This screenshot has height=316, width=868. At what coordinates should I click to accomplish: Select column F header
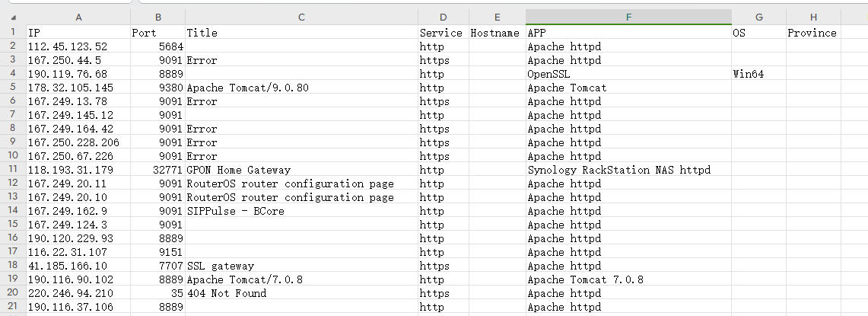click(628, 18)
